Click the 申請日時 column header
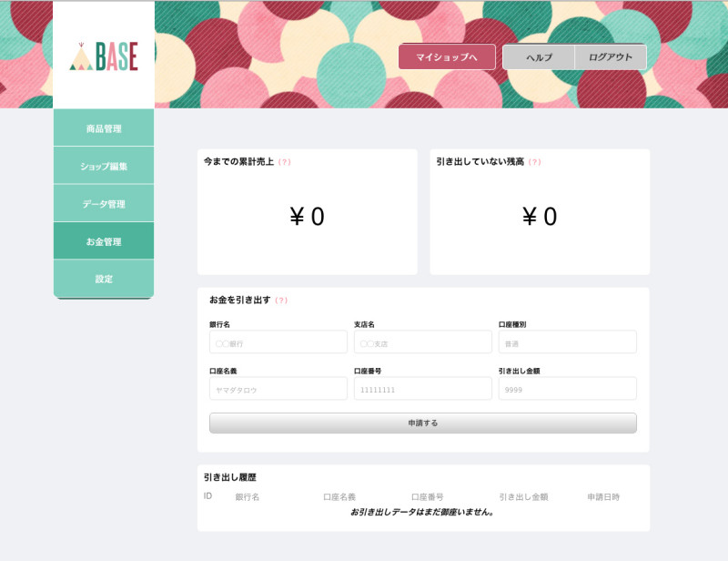The image size is (728, 561). click(603, 497)
